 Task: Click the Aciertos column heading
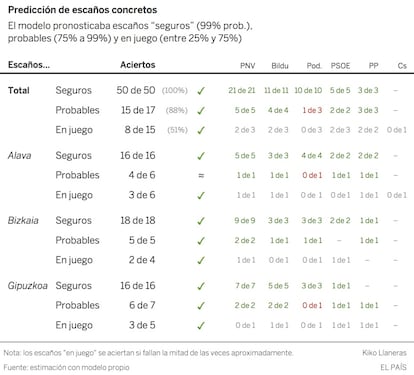tap(138, 65)
